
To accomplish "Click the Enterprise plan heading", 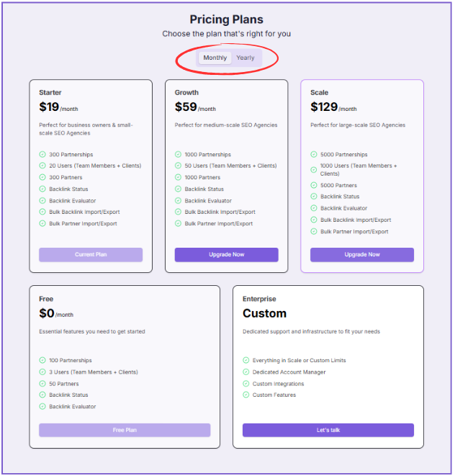I will 260,299.
